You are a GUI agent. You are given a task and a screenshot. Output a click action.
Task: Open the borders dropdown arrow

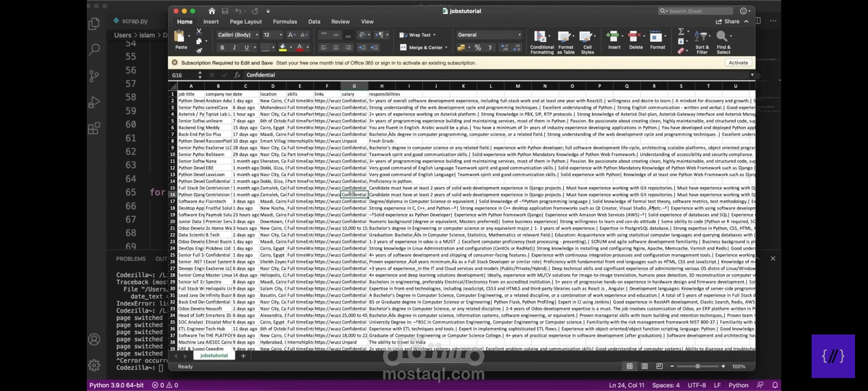click(x=273, y=47)
